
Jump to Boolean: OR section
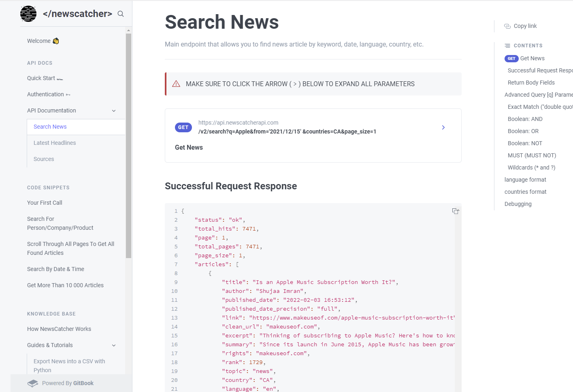[523, 131]
